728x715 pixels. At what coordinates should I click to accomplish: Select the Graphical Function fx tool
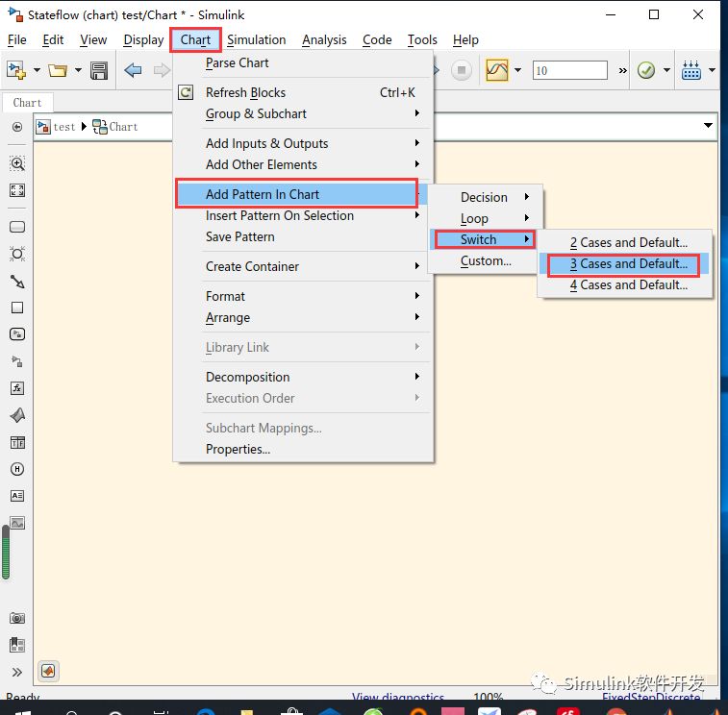point(17,388)
